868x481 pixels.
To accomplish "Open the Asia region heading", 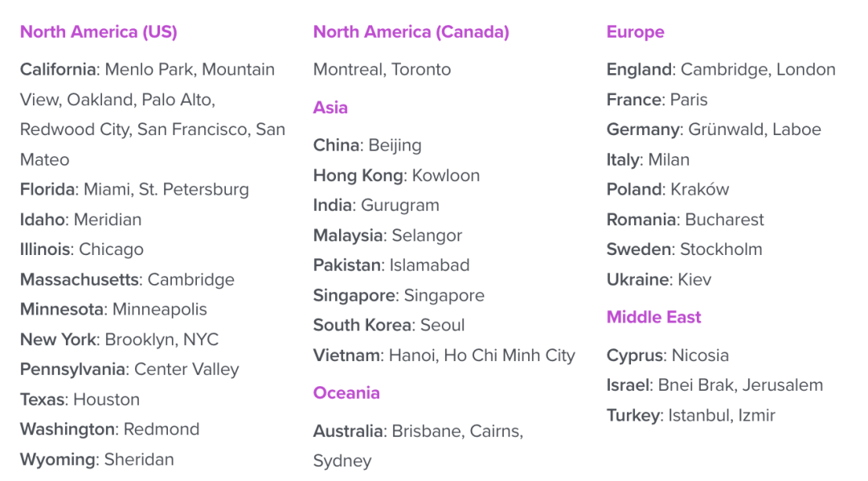I will click(x=330, y=108).
